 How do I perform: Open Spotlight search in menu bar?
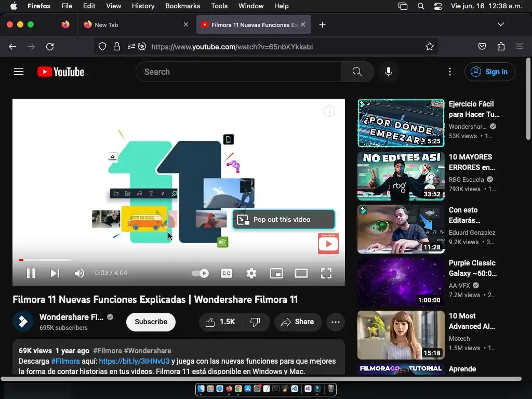421,6
